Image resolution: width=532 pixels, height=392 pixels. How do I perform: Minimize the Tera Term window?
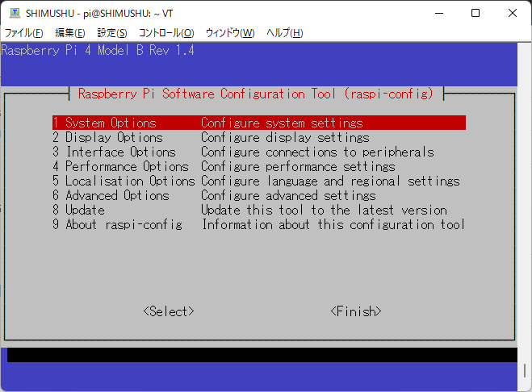pos(439,13)
